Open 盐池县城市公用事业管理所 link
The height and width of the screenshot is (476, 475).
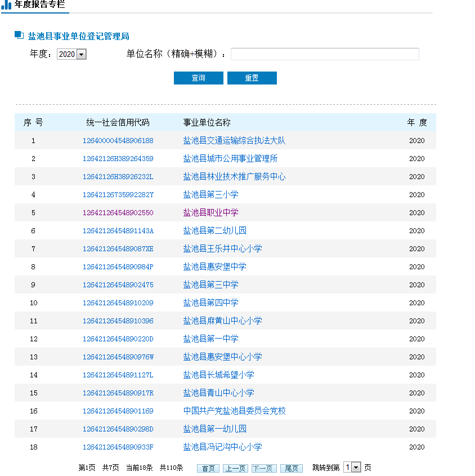[x=230, y=158]
